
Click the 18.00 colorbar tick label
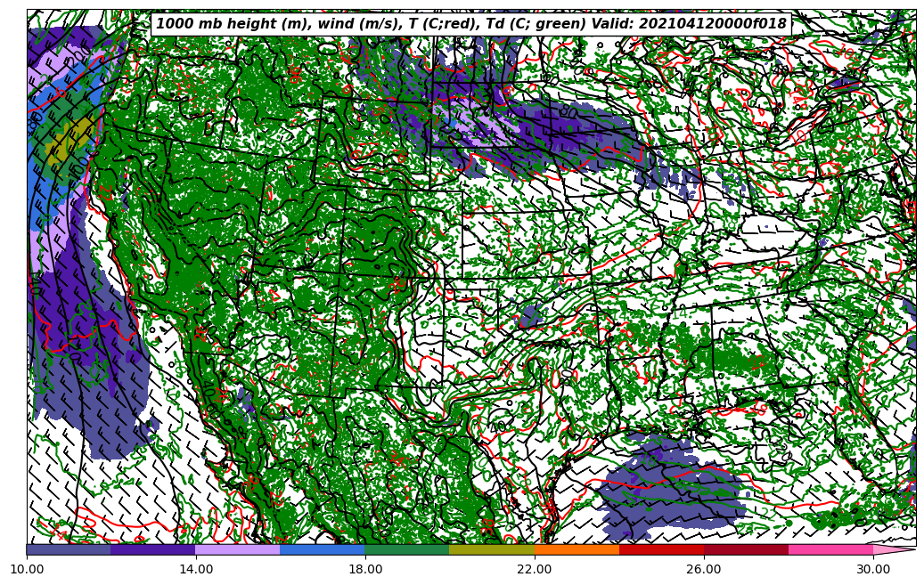tap(365, 569)
